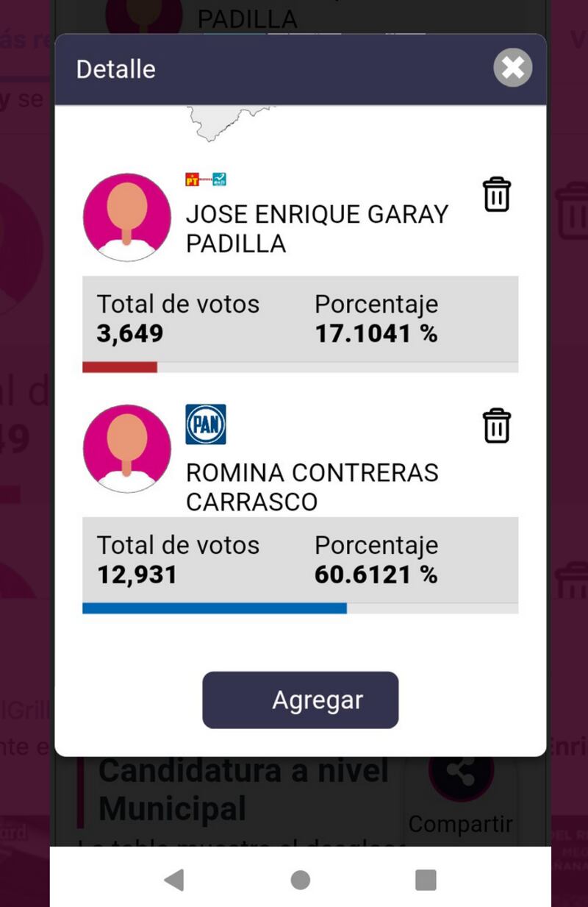Image resolution: width=588 pixels, height=907 pixels.
Task: Close the Detalle dialog with X
Action: pyautogui.click(x=512, y=68)
